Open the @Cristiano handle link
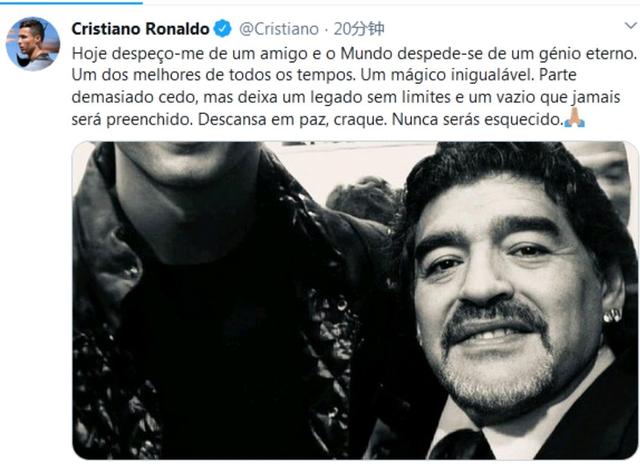Screen dimensions: 640x466 click(x=279, y=29)
